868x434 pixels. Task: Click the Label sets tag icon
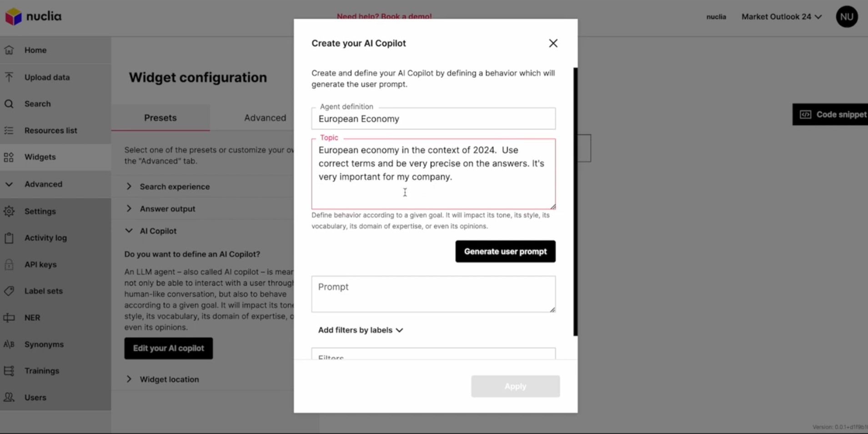point(9,291)
